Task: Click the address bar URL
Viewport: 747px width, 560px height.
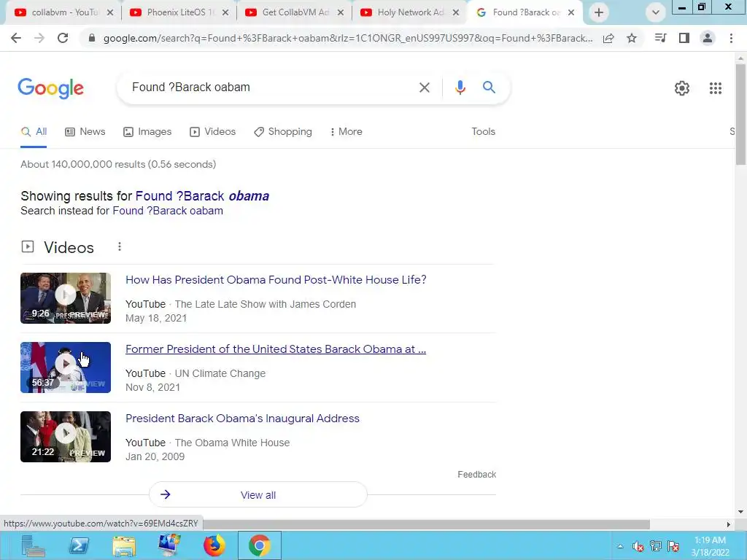Action: point(348,38)
